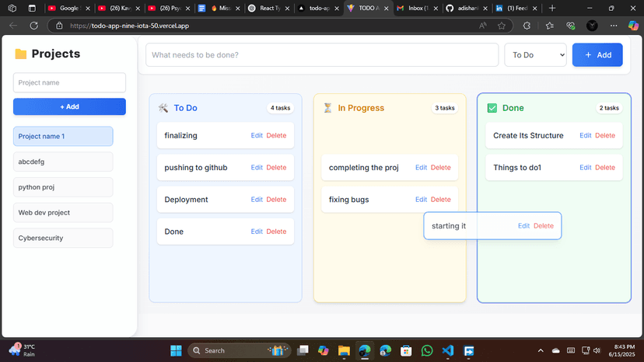This screenshot has width=644, height=362.
Task: Focus the 'What needs to be done?' field
Action: [322, 55]
